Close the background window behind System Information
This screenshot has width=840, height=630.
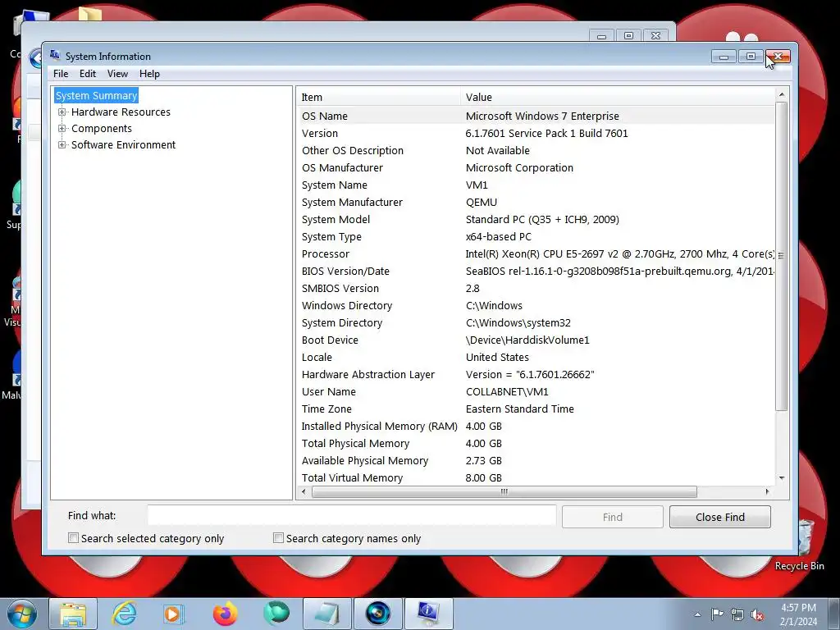click(x=655, y=35)
